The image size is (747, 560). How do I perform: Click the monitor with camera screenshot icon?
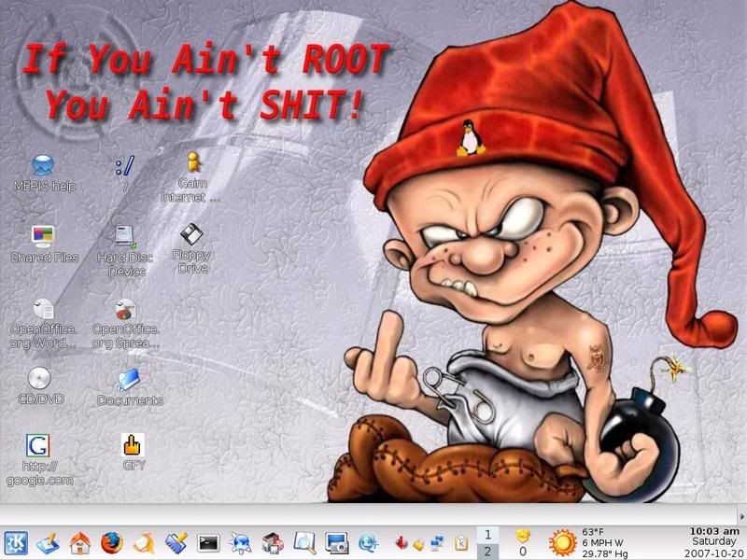tap(337, 543)
